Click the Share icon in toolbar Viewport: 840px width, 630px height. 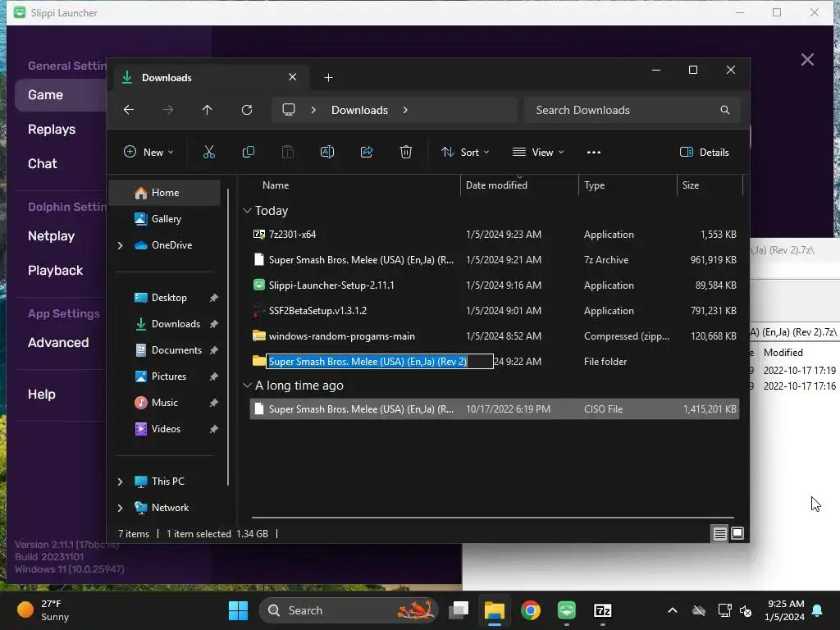[367, 152]
